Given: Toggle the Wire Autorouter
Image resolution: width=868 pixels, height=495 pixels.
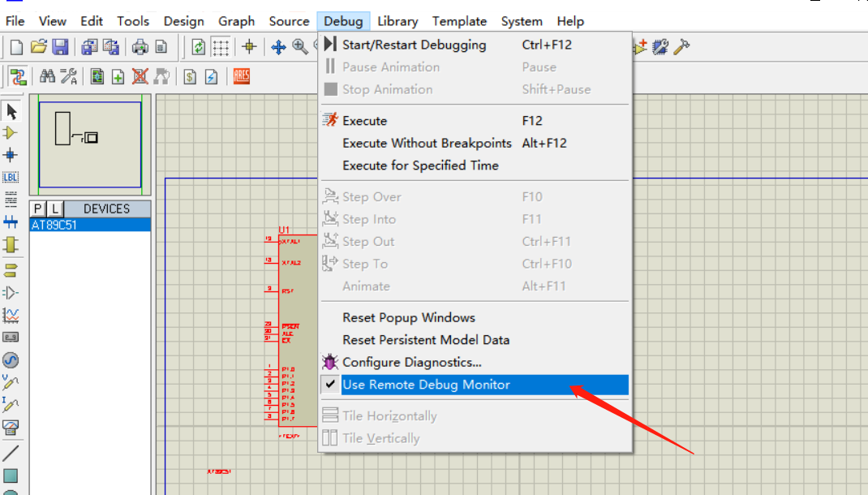Looking at the screenshot, I should pyautogui.click(x=18, y=76).
